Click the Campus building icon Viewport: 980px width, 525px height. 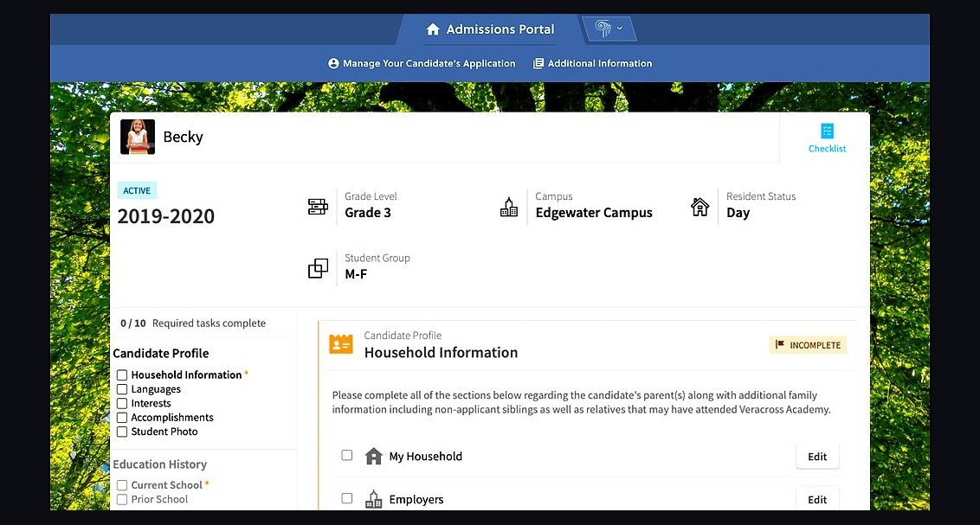[x=509, y=207]
